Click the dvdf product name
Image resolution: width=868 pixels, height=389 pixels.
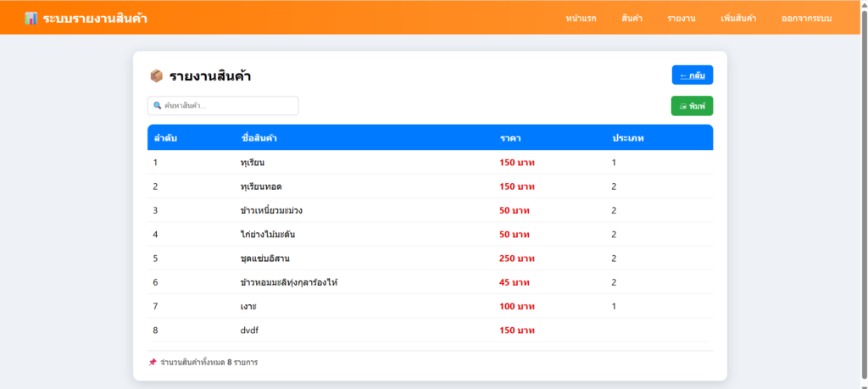point(249,330)
